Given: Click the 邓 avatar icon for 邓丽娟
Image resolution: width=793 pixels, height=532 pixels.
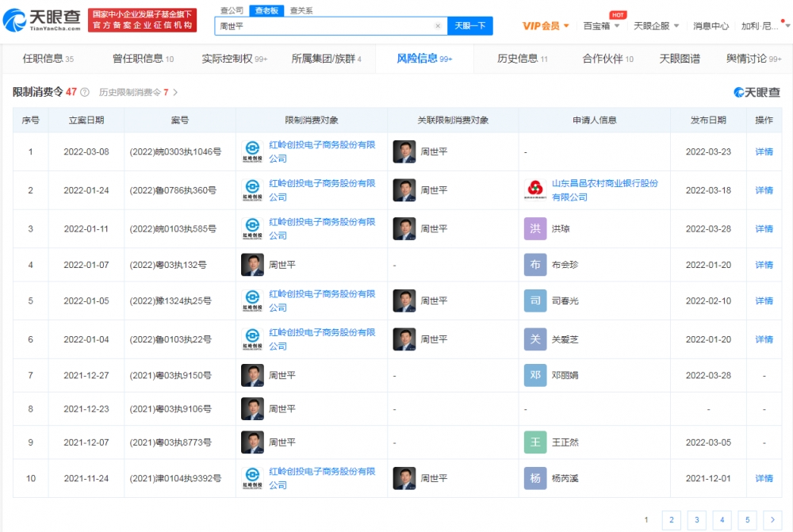Looking at the screenshot, I should pyautogui.click(x=535, y=375).
